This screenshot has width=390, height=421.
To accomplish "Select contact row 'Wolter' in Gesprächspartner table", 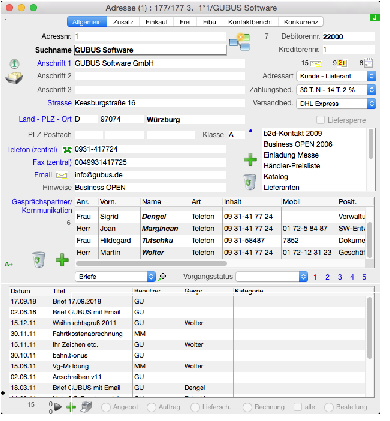I will pyautogui.click(x=220, y=253).
